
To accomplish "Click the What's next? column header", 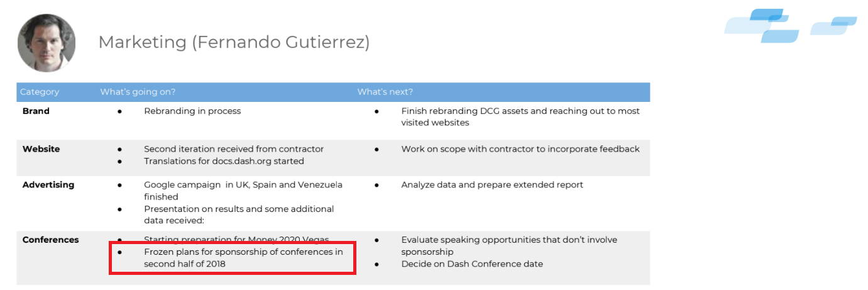I will [385, 92].
